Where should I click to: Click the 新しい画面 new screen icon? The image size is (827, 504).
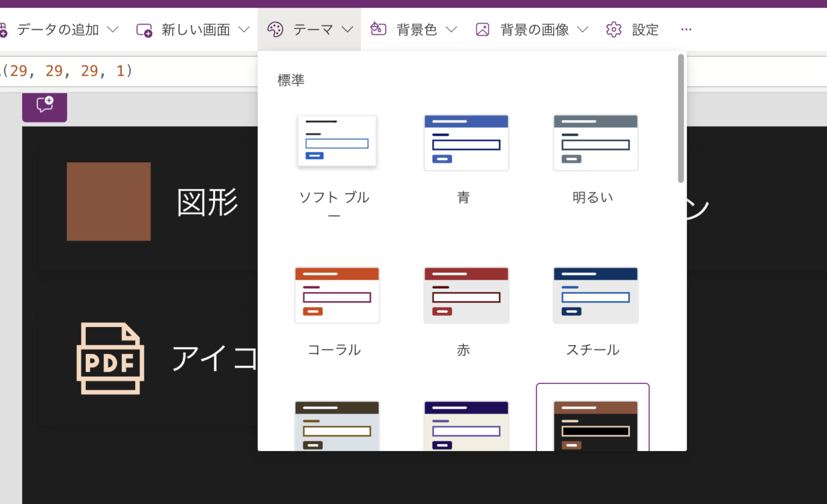click(x=143, y=29)
